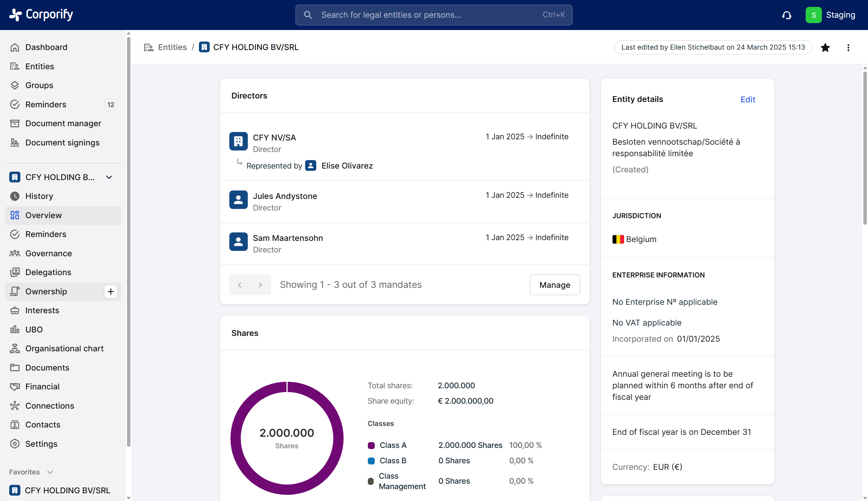The width and height of the screenshot is (868, 501).
Task: Open the Document manager menu item
Action: pyautogui.click(x=63, y=123)
